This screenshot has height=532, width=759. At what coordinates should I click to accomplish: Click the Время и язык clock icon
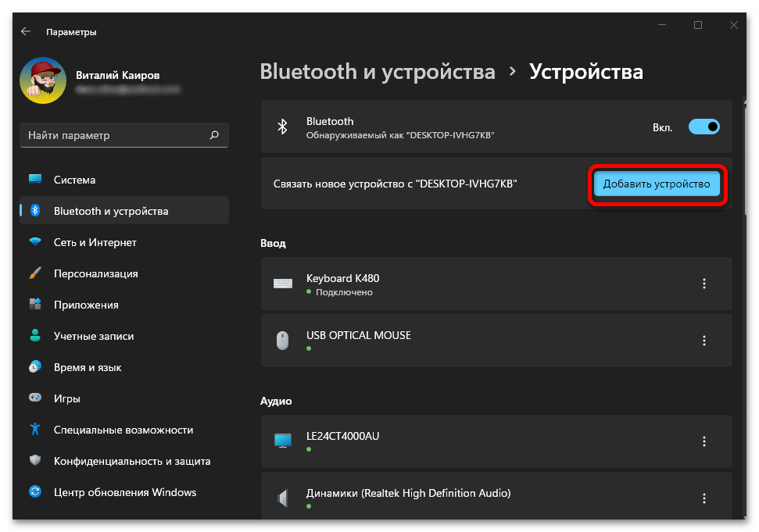35,366
